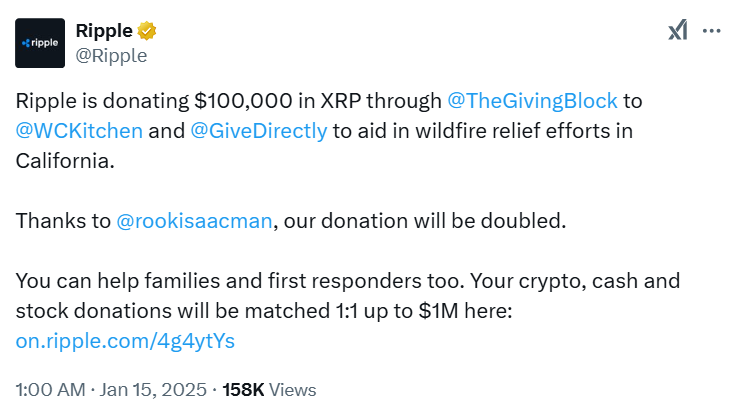Click the Jan 15, 2025 post date

click(x=153, y=390)
